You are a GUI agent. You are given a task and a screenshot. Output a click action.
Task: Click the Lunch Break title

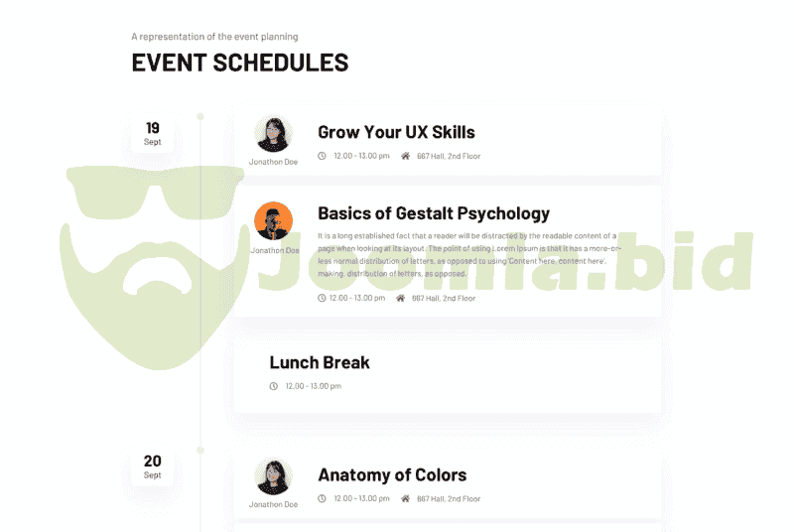point(320,362)
